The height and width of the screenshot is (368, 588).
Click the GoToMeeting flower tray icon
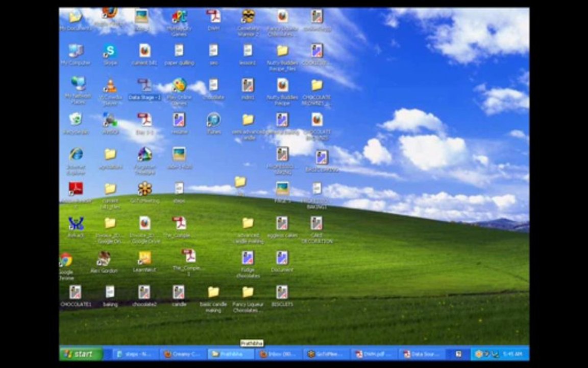click(478, 354)
